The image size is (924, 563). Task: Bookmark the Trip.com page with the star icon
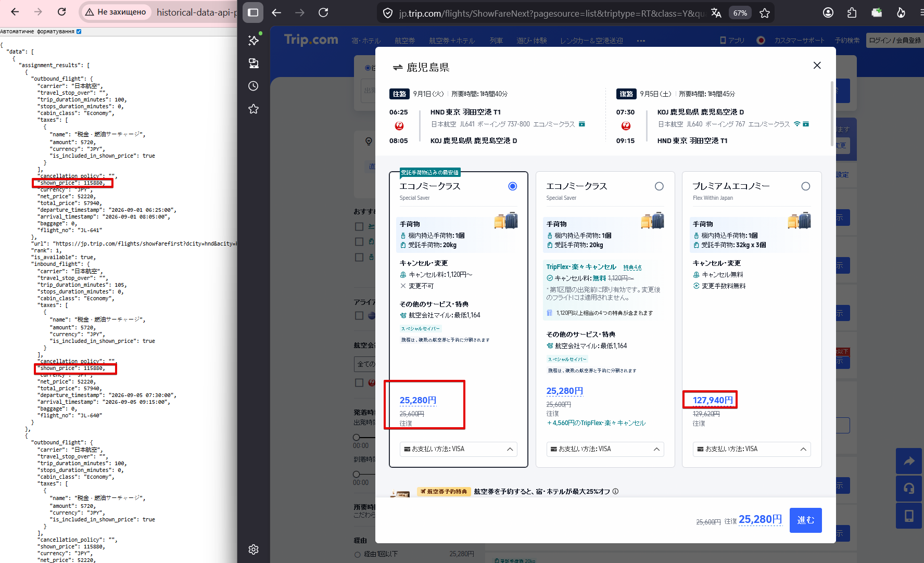click(x=764, y=13)
